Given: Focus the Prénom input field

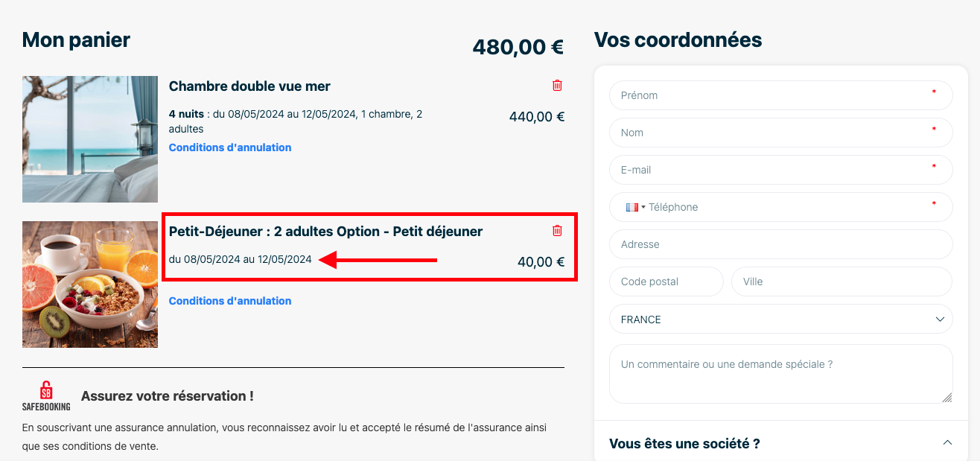Looking at the screenshot, I should coord(781,95).
